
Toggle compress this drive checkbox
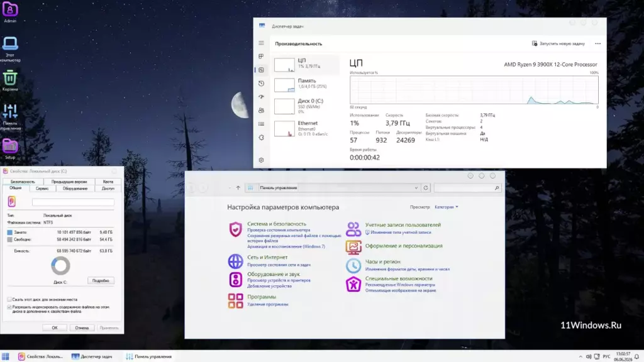9,300
